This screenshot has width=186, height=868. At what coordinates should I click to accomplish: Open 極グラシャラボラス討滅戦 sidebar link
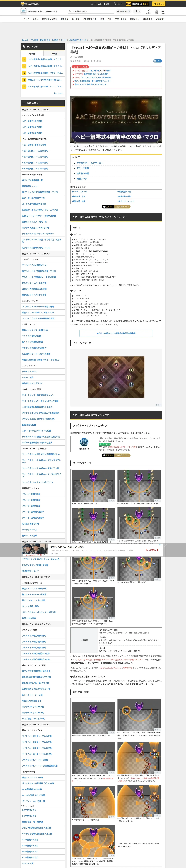click(x=40, y=192)
